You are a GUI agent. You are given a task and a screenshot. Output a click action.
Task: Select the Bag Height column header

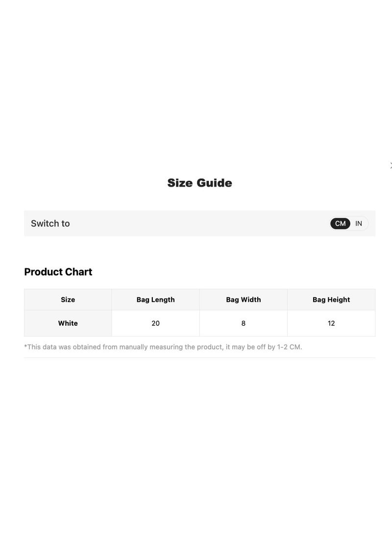coord(331,300)
